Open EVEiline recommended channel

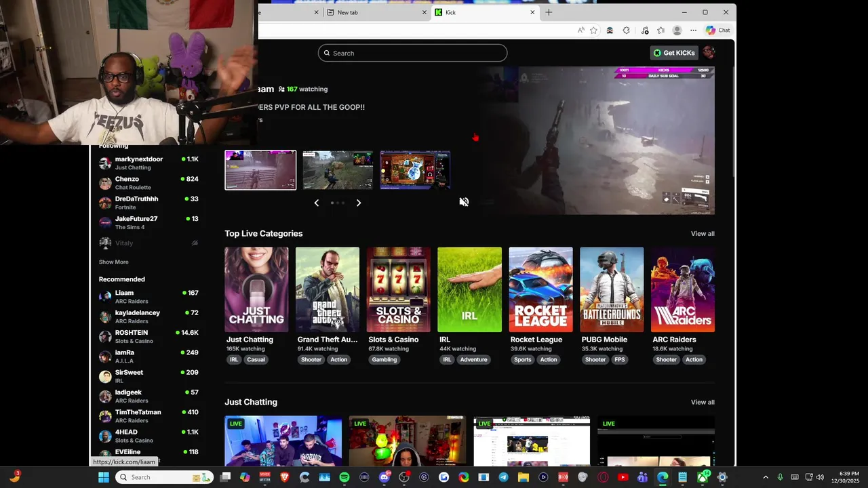(149, 453)
